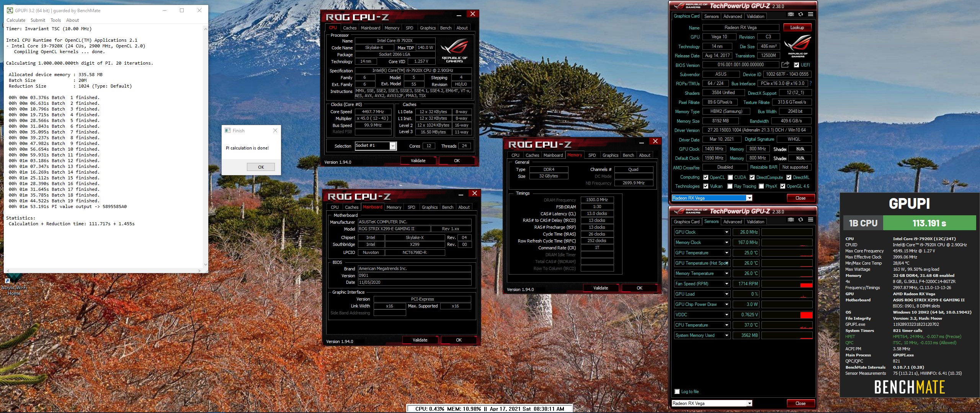
Task: Open the Socket #1 selection dropdown in CPU-Z
Action: click(x=392, y=146)
